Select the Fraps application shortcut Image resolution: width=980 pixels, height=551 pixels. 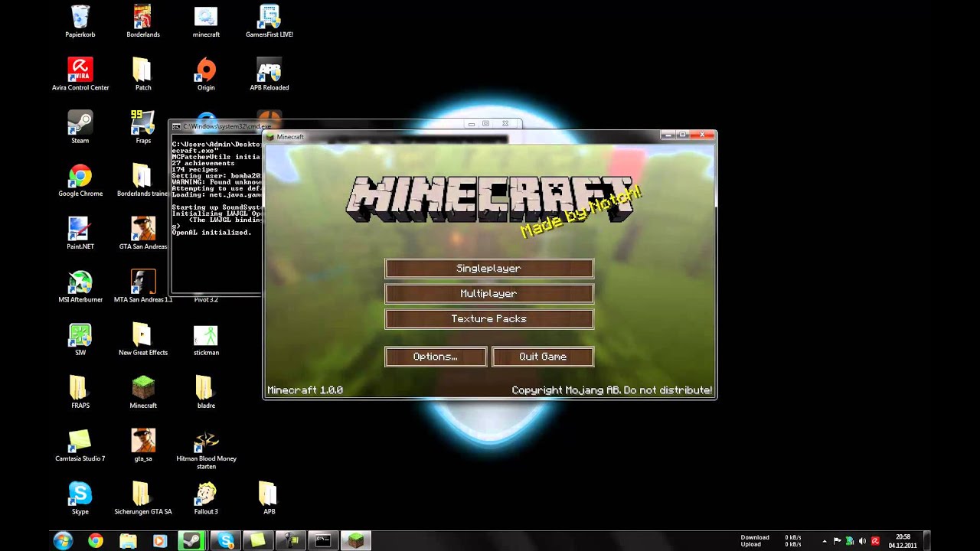click(x=143, y=127)
